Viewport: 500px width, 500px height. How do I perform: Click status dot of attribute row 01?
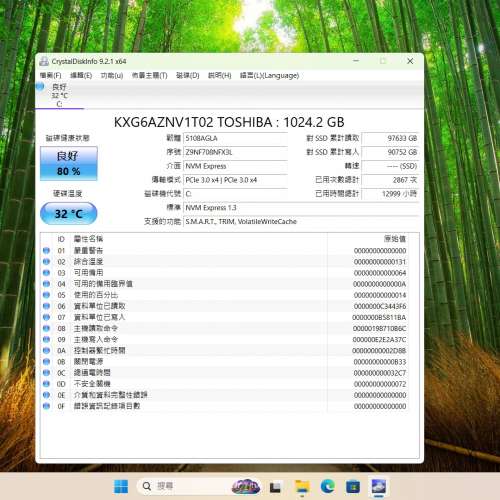[x=46, y=250]
